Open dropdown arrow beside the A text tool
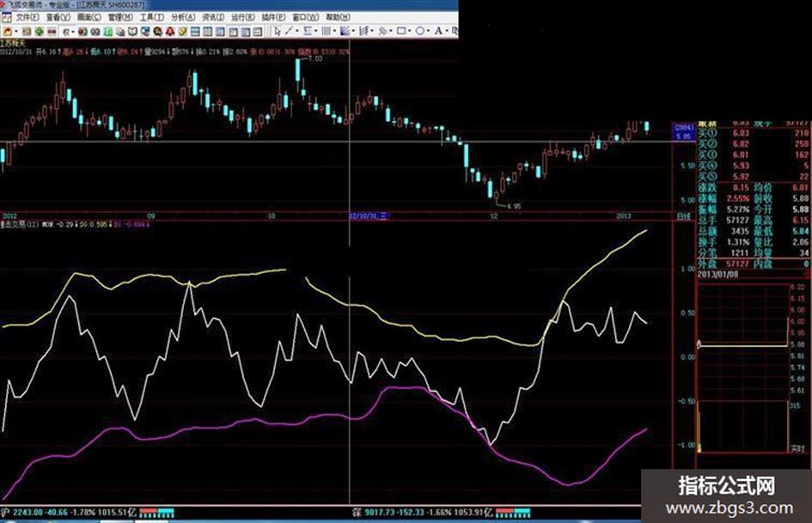This screenshot has width=812, height=523. click(x=447, y=32)
